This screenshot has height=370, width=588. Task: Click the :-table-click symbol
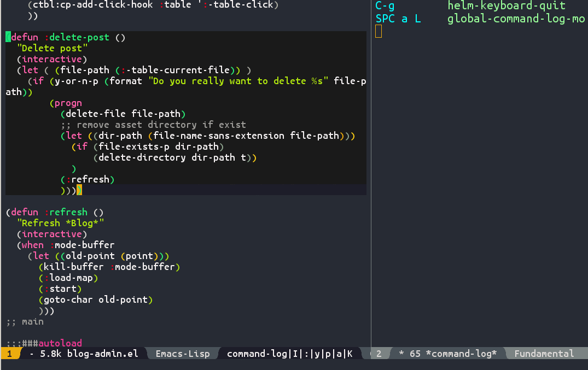click(x=238, y=5)
